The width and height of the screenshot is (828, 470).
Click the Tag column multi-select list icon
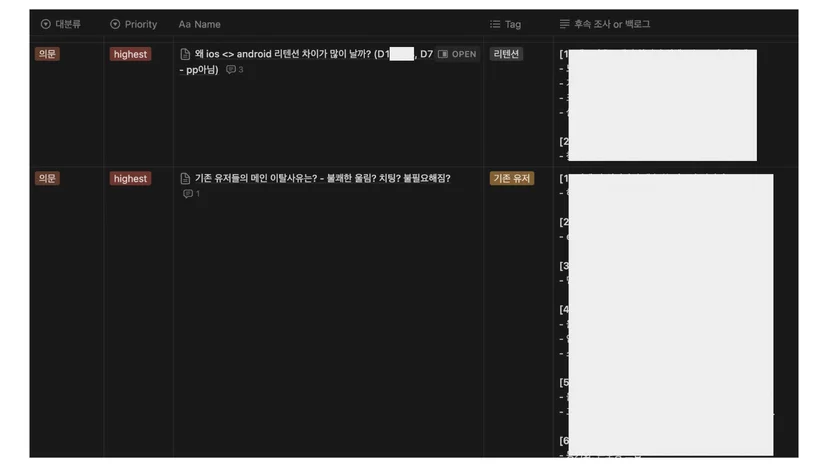(495, 24)
